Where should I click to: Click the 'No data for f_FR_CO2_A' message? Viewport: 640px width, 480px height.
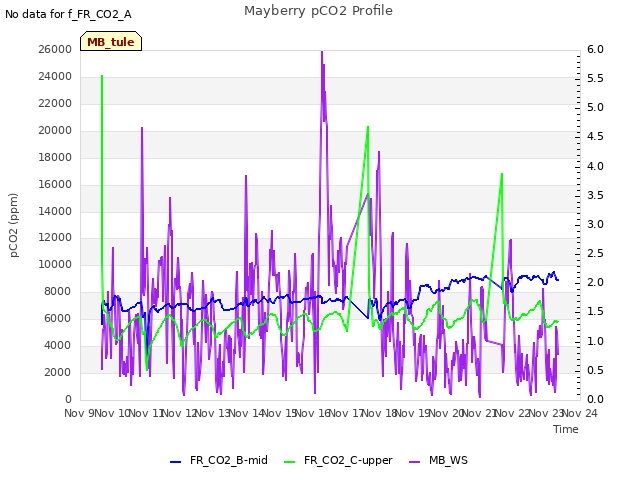(68, 14)
